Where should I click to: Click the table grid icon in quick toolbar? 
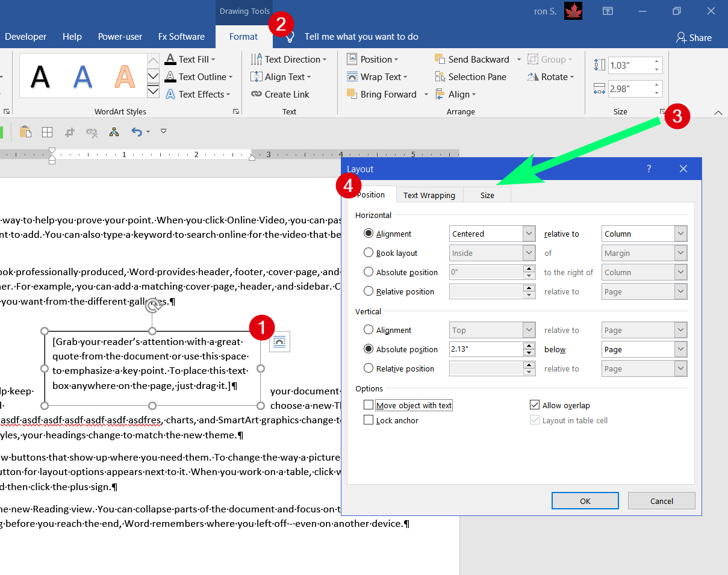(x=47, y=132)
